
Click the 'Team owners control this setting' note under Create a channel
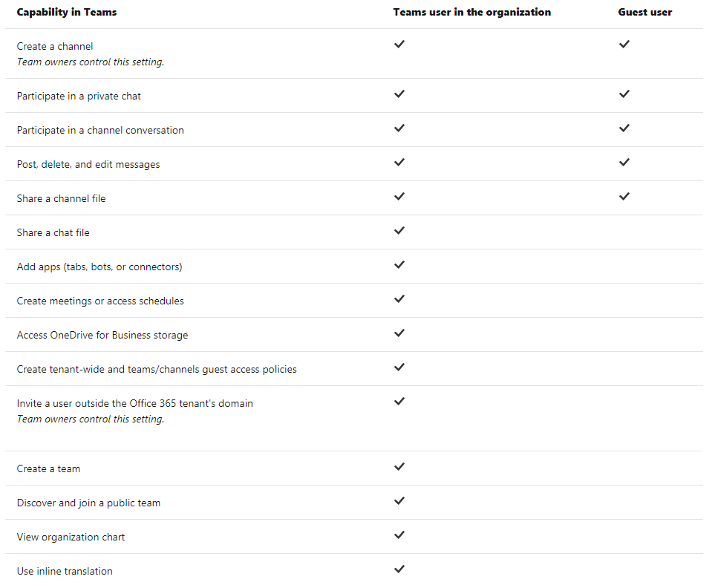pyautogui.click(x=90, y=62)
